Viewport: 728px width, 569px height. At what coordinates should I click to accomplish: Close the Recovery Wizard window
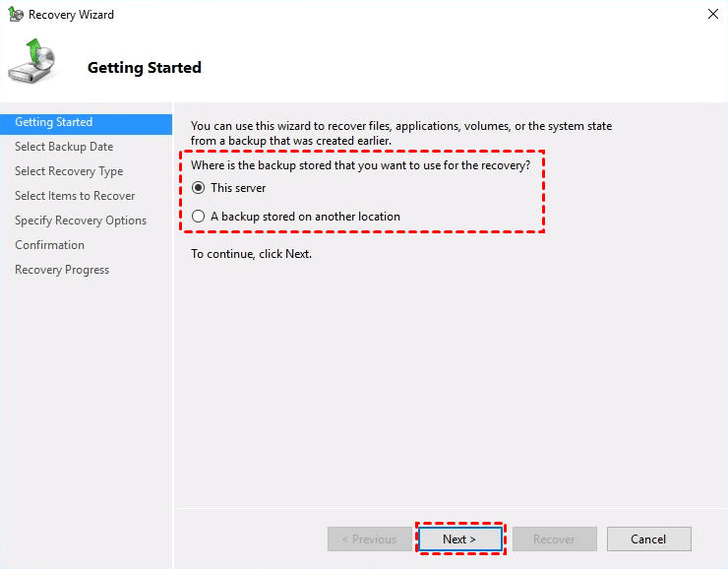click(711, 15)
